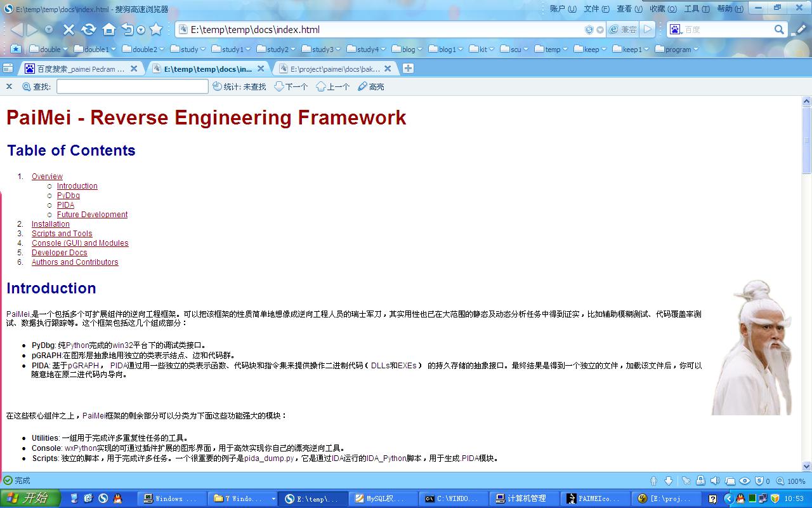Stop loading with the X toolbar icon
The image size is (812, 508).
point(69,29)
